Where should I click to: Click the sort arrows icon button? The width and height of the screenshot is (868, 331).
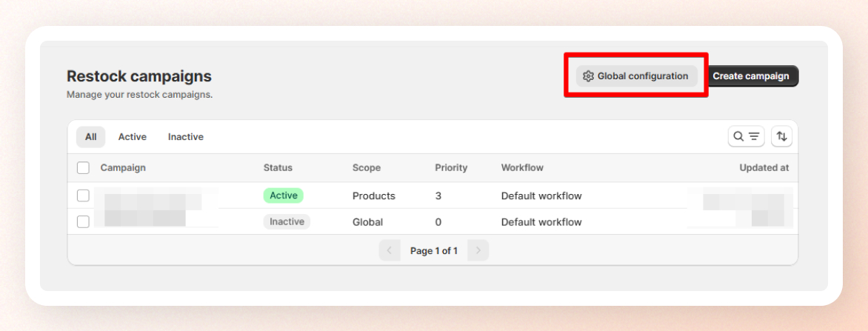[781, 136]
